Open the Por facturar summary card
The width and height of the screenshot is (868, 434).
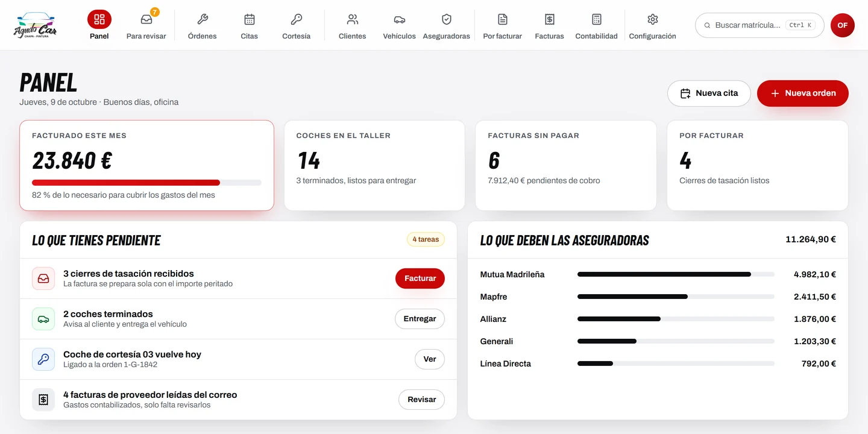coord(758,165)
